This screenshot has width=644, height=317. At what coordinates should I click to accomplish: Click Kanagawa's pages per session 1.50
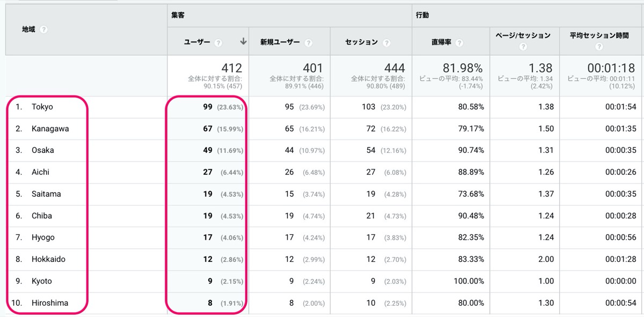tap(546, 129)
